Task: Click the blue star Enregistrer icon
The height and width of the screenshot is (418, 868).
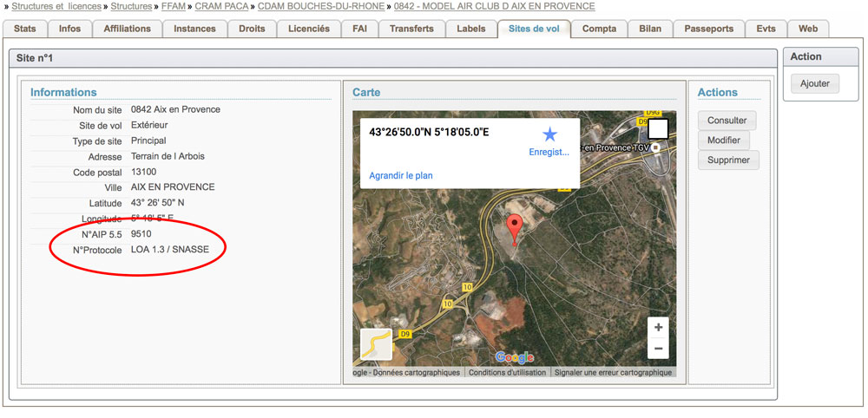Action: 549,134
